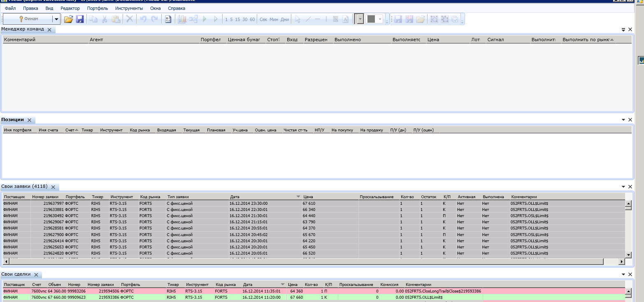644x302 pixels.
Task: Sort orders by the Дата column header
Action: click(235, 197)
